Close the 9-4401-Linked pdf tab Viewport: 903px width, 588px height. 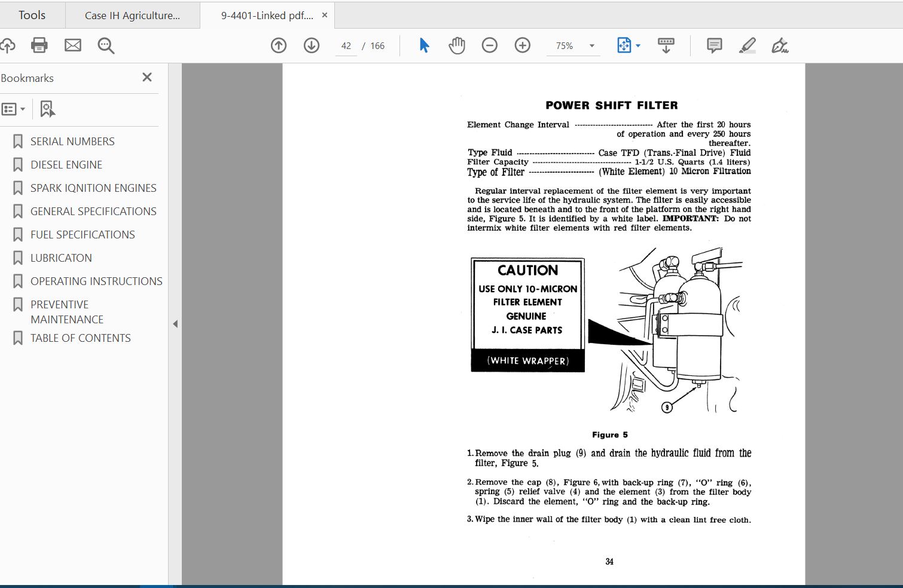[325, 15]
